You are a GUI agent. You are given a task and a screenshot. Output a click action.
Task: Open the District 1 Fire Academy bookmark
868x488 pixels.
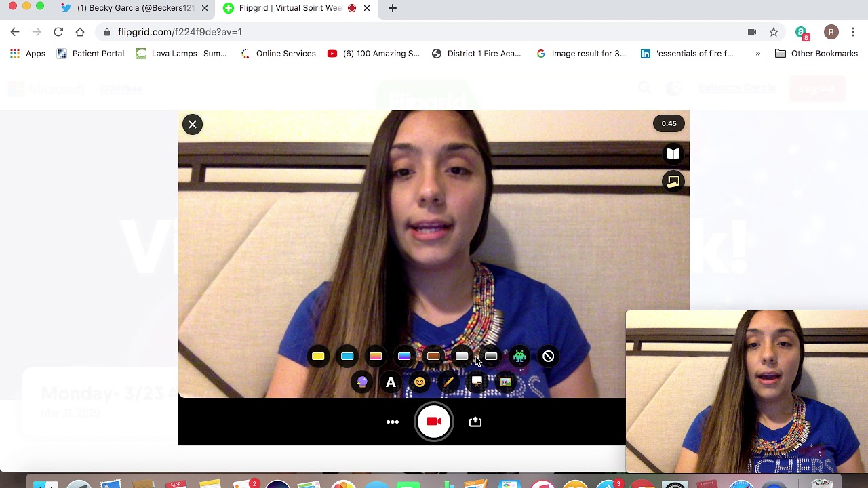[476, 54]
